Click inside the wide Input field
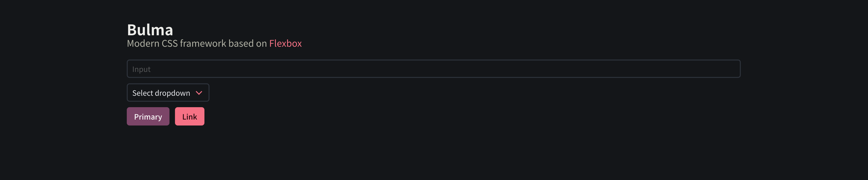 (x=433, y=68)
